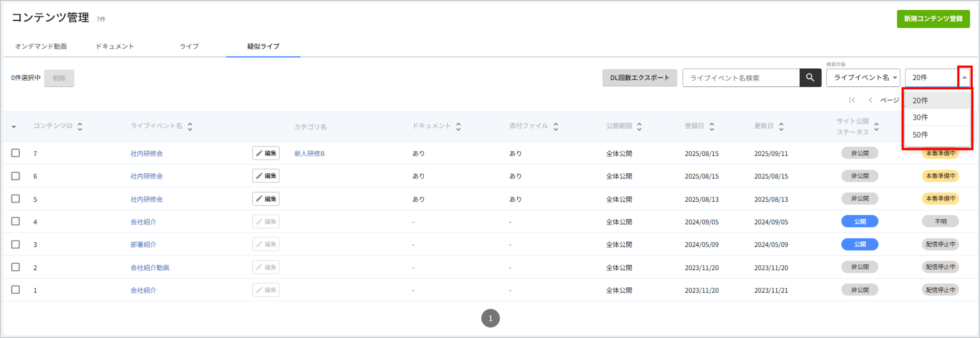Click pencil 編集 button for content ID 6
Image resolution: width=980 pixels, height=338 pixels.
[266, 176]
